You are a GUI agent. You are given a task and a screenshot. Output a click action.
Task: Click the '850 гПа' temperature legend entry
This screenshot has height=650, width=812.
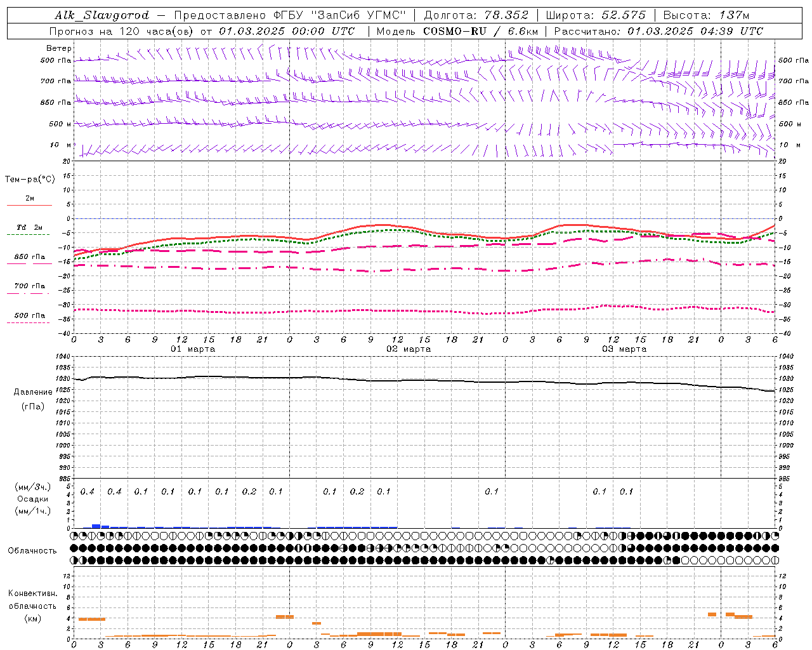point(30,257)
